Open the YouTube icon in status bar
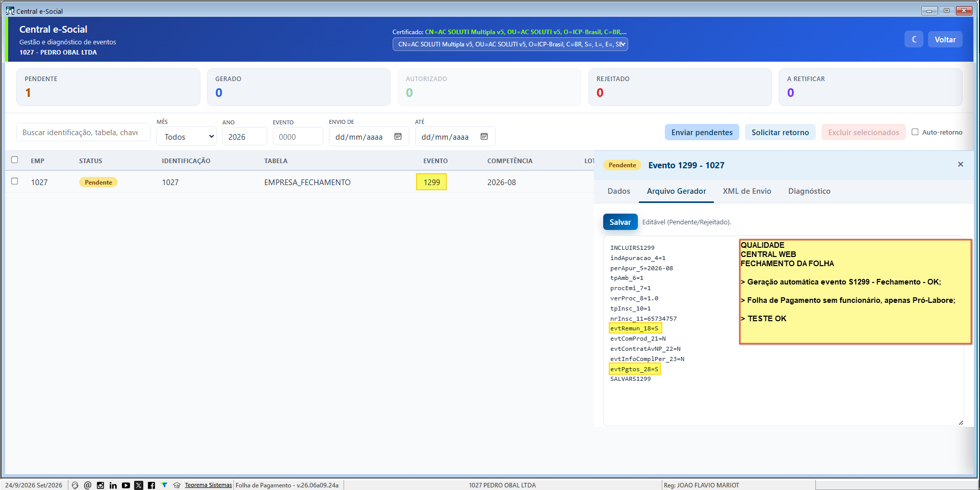 [x=126, y=485]
